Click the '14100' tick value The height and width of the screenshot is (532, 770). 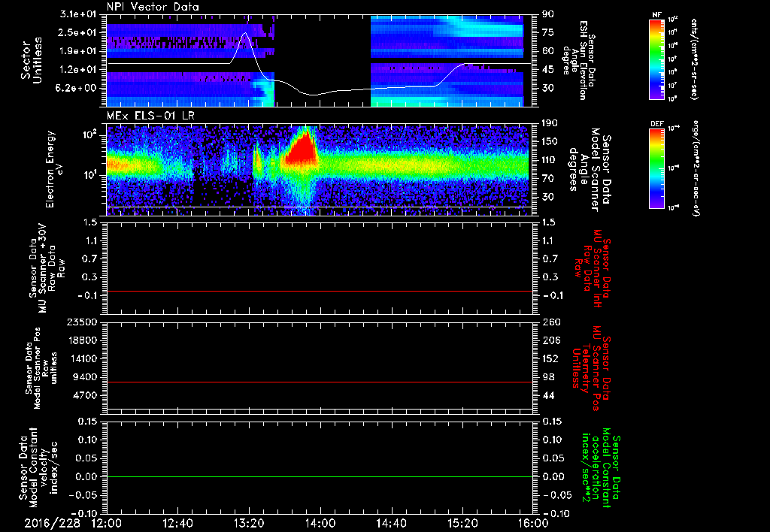point(83,358)
